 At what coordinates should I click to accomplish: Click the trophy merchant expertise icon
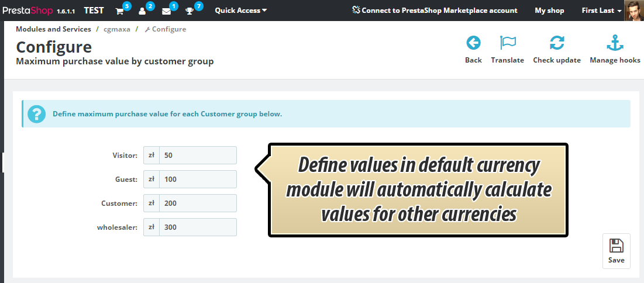[x=190, y=11]
